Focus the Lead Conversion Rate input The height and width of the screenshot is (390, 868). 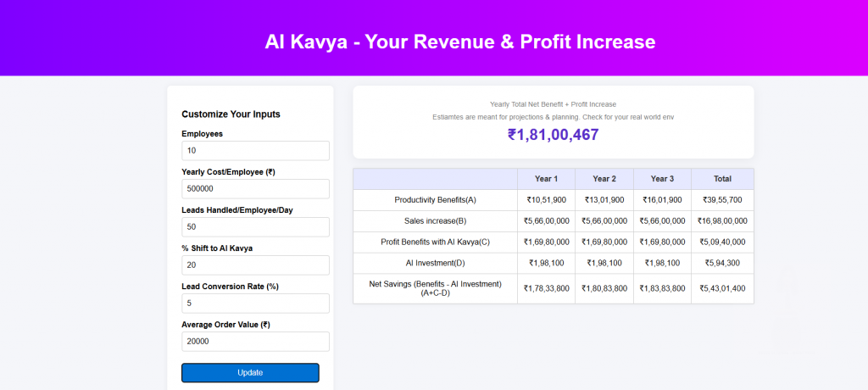255,304
